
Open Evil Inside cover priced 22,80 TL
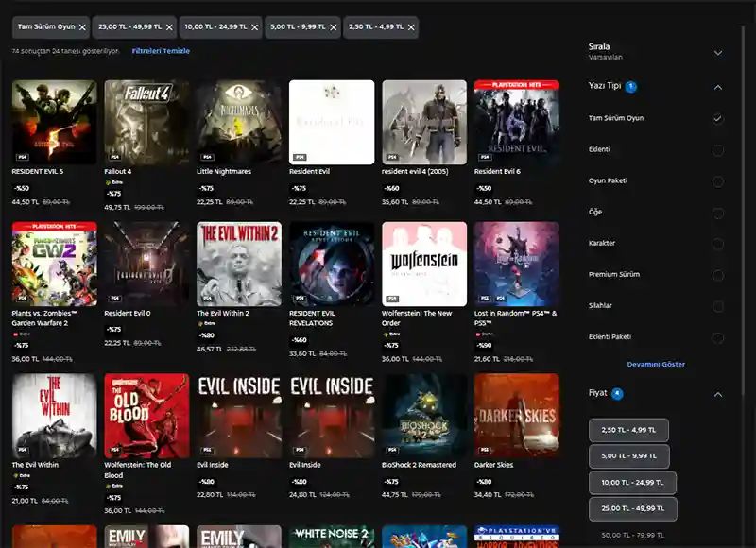click(x=239, y=416)
